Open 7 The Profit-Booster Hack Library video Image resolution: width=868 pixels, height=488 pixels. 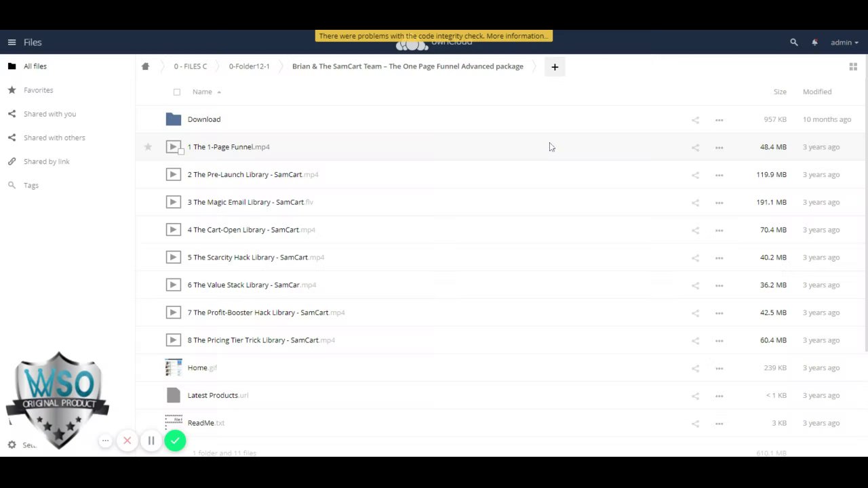tap(266, 312)
